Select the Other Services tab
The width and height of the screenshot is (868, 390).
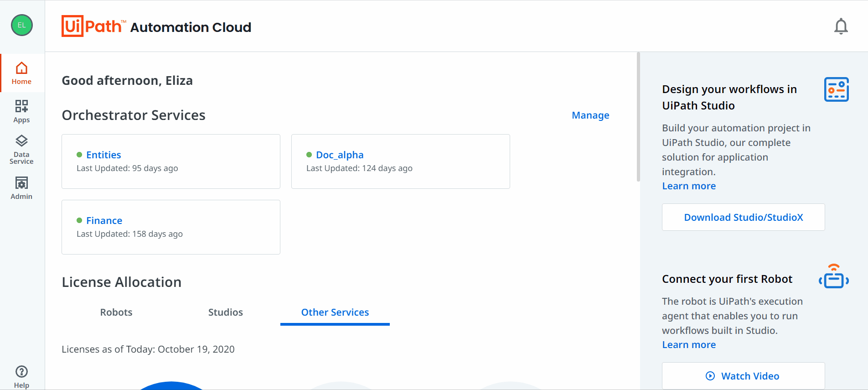click(335, 312)
